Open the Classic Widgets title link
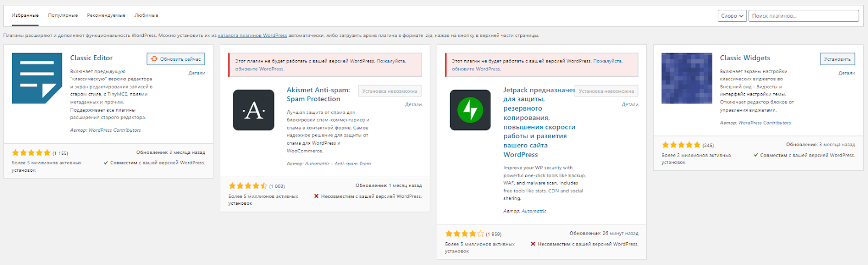 click(x=745, y=58)
